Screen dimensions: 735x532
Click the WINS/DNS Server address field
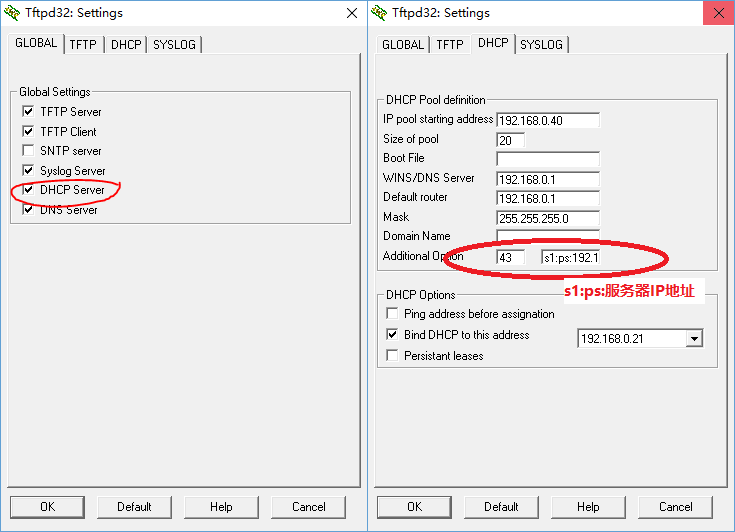point(548,179)
